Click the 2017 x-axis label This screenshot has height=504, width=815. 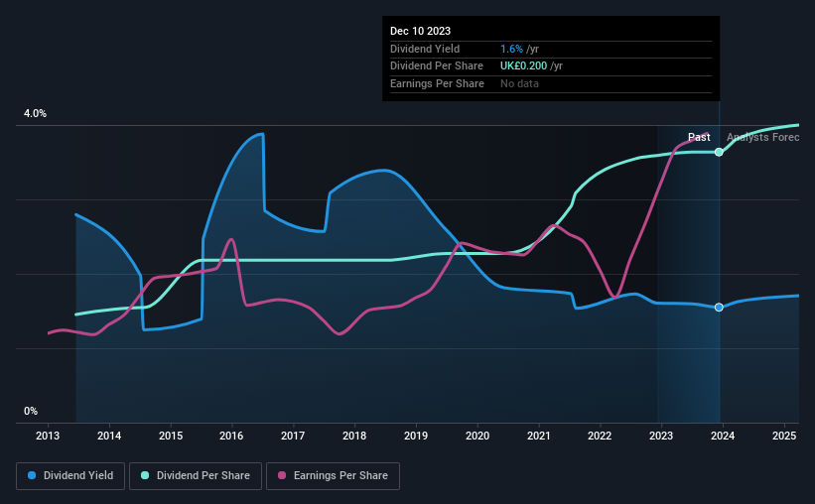(293, 436)
